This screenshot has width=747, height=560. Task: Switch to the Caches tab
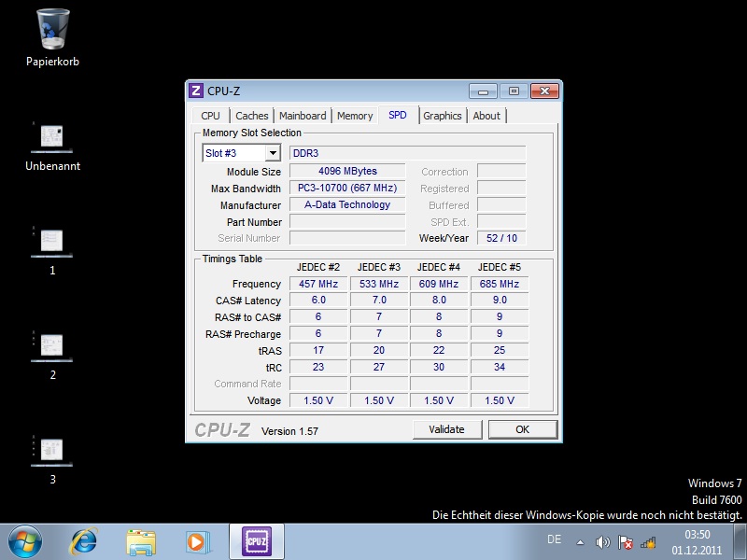coord(252,116)
